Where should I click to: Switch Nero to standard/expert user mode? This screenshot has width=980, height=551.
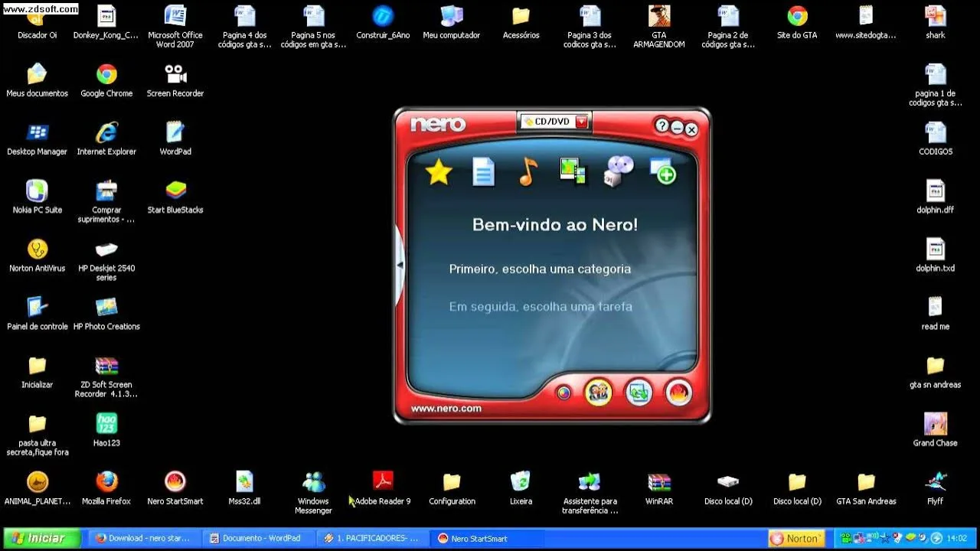(x=598, y=393)
